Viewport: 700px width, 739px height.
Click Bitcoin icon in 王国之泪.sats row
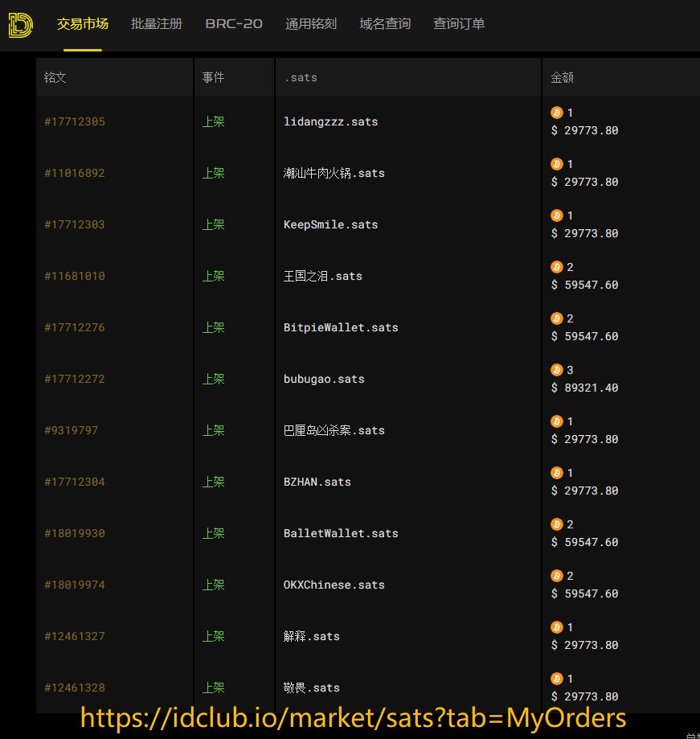[x=557, y=267]
